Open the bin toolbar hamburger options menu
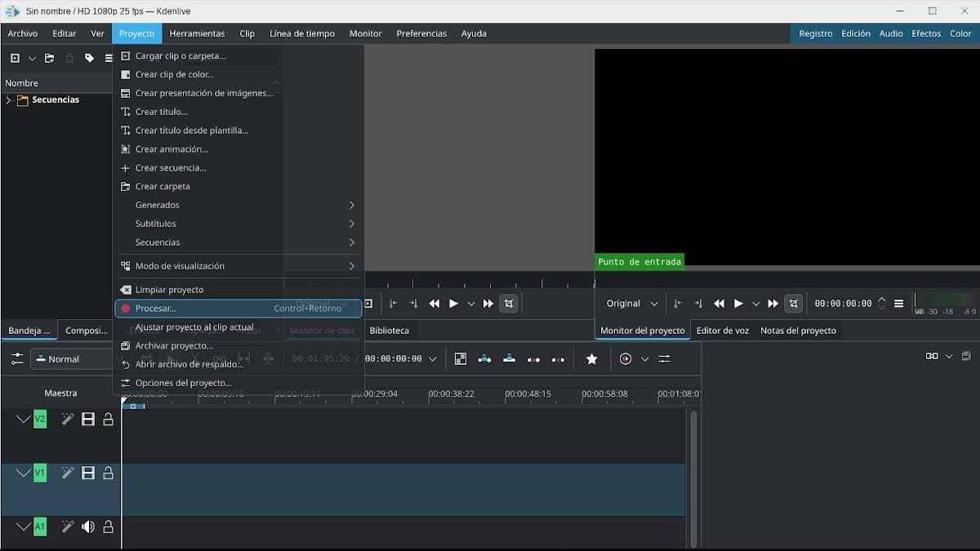980x551 pixels. click(109, 58)
